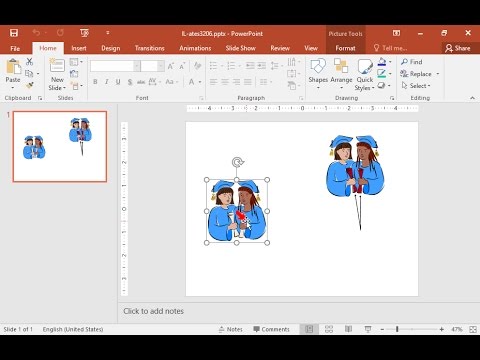Image resolution: width=480 pixels, height=360 pixels.
Task: Switch to the View tab
Action: 311,48
